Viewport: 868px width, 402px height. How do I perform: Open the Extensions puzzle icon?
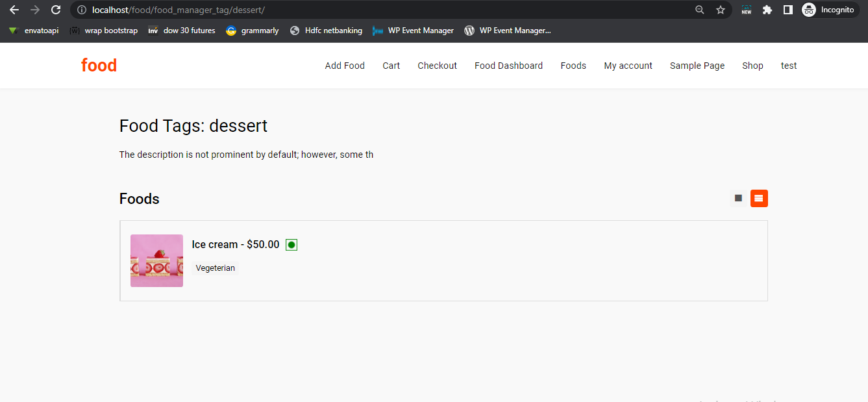[767, 10]
